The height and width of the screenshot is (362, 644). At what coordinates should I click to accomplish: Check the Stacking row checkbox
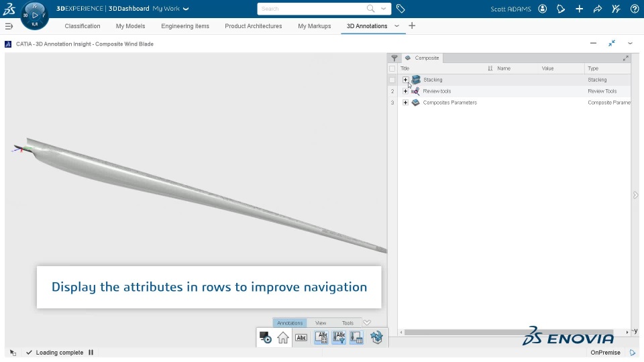392,80
